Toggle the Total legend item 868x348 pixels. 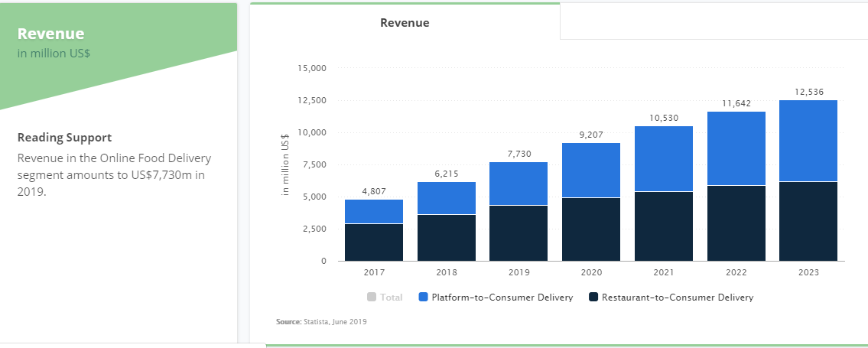391,298
